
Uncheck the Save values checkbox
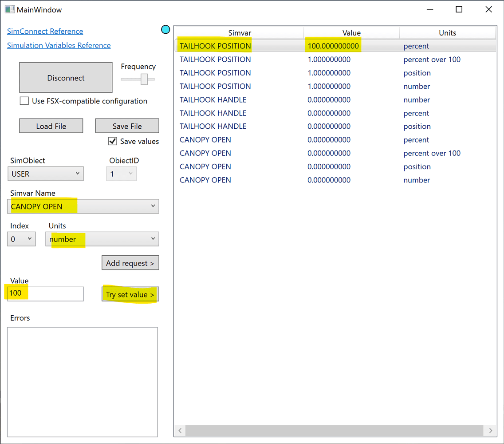click(113, 141)
